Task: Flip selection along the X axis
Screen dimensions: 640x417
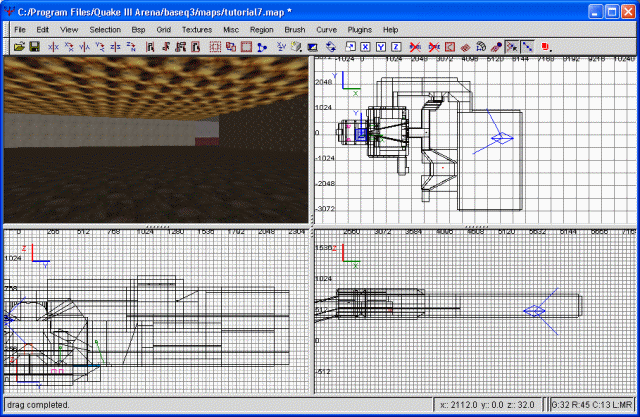Action: pos(53,47)
